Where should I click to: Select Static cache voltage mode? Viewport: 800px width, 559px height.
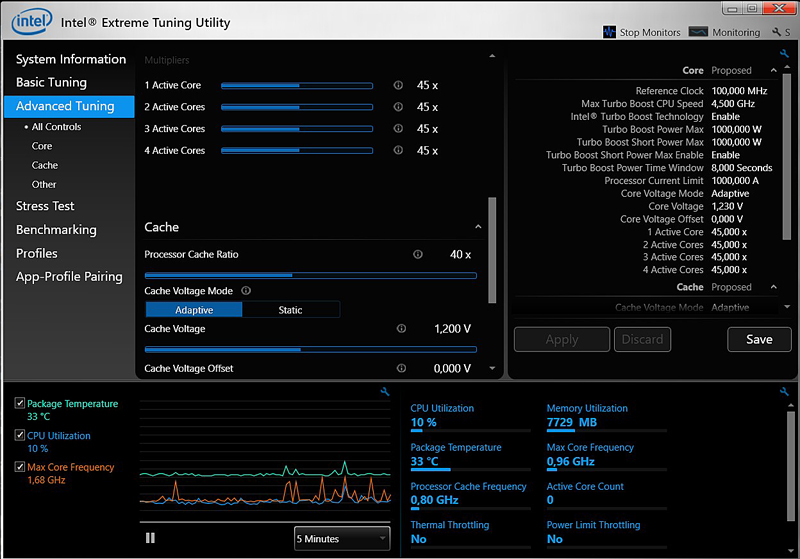[290, 310]
